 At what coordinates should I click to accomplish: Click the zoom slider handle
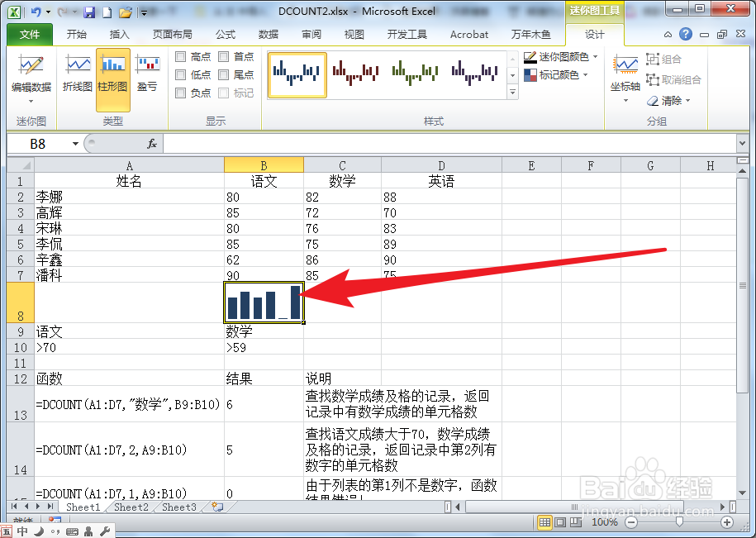[x=679, y=521]
